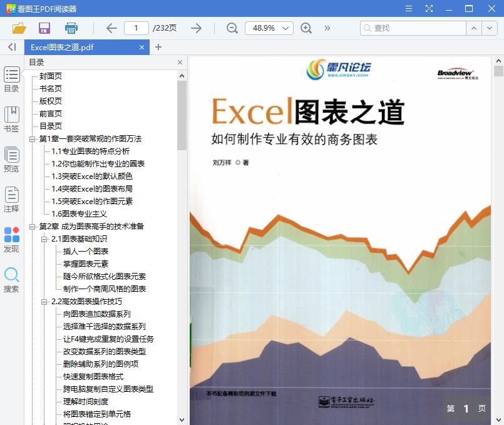504x425 pixels.
Task: Open section 1.1专业图表的特点分析
Action: click(x=90, y=151)
